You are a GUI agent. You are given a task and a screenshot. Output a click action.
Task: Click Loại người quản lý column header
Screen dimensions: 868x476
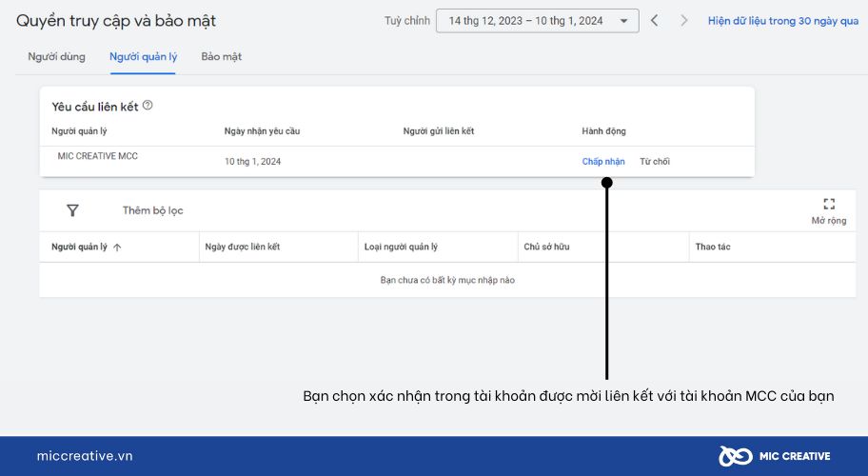401,247
